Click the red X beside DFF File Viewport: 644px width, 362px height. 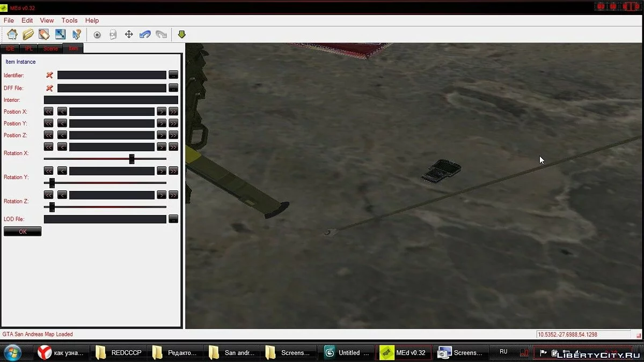pyautogui.click(x=49, y=88)
